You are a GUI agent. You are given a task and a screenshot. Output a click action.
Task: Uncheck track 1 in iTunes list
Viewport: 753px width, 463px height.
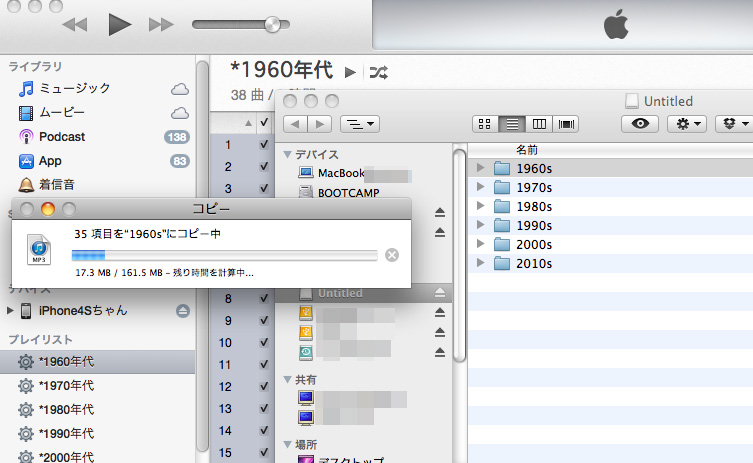[x=264, y=144]
